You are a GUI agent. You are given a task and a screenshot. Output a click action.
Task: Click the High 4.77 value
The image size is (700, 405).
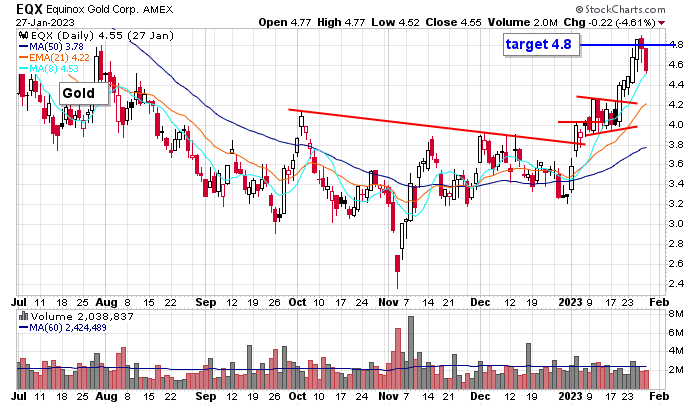coord(343,22)
